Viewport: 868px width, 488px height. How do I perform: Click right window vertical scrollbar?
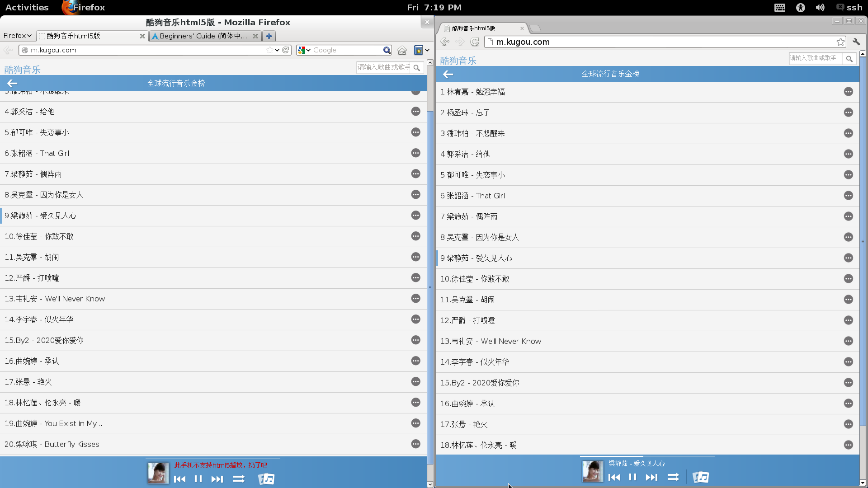[863, 241]
